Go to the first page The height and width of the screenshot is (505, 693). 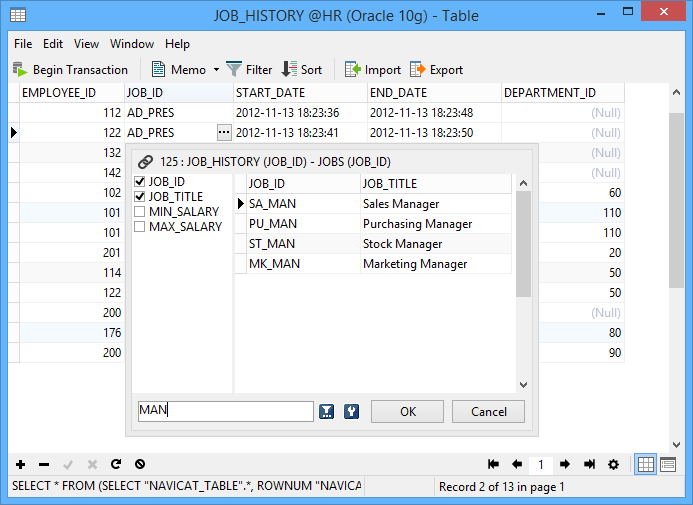[493, 464]
